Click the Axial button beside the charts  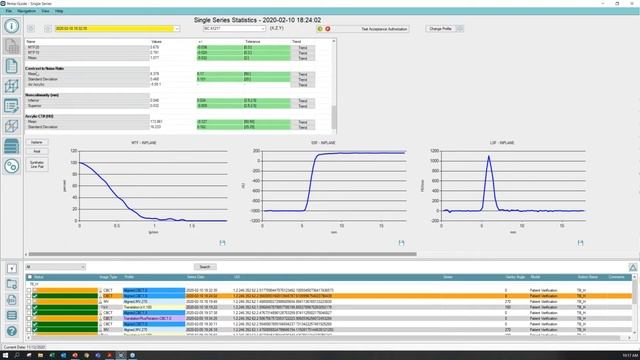37,151
